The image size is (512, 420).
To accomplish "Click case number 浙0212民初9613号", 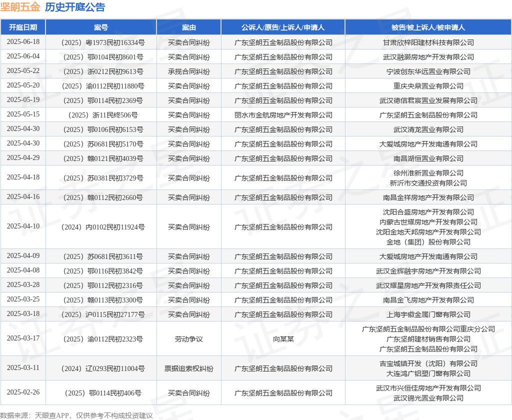I will 103,71.
